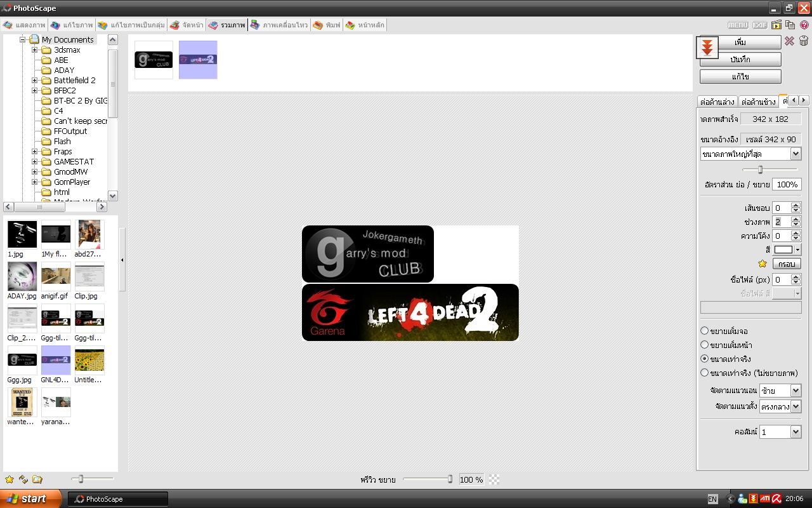Collapse the My Documents tree node
The width and height of the screenshot is (812, 508).
point(23,40)
